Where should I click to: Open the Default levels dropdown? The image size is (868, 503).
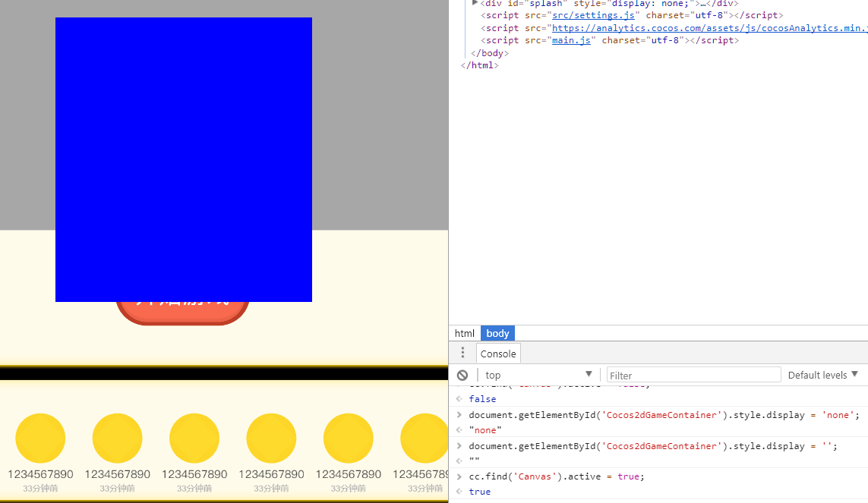tap(822, 375)
